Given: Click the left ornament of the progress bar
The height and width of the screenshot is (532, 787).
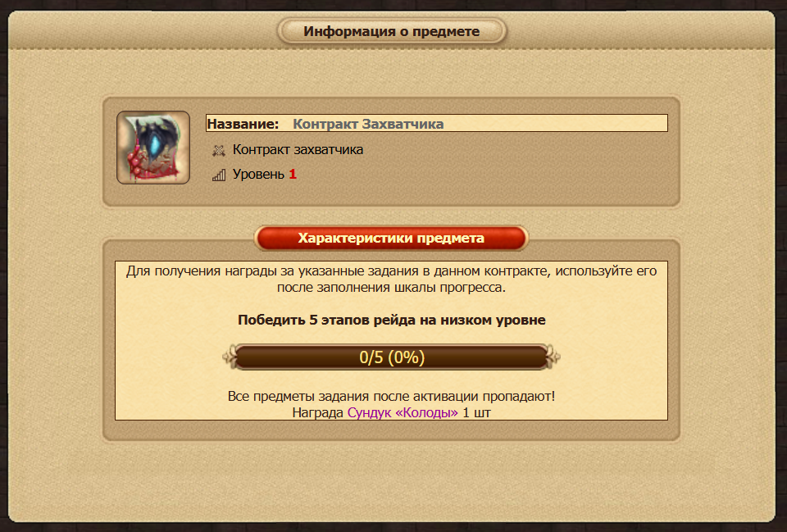Looking at the screenshot, I should pyautogui.click(x=230, y=357).
